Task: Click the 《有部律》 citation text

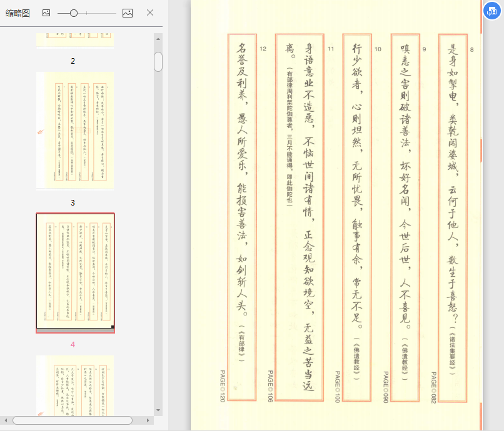Action: tap(241, 344)
